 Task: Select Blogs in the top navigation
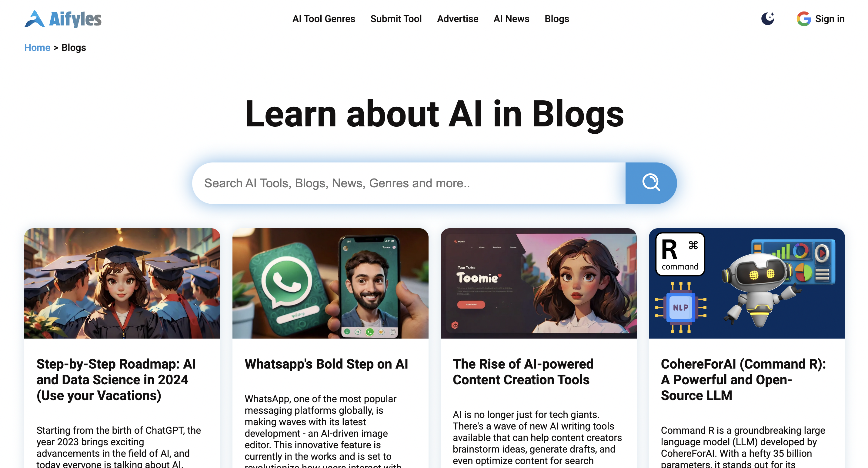coord(557,19)
